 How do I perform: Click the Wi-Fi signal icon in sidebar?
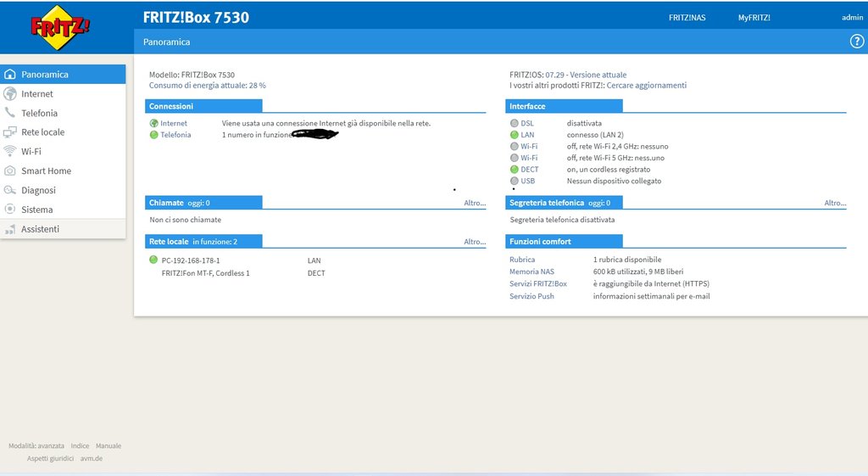[x=10, y=151]
